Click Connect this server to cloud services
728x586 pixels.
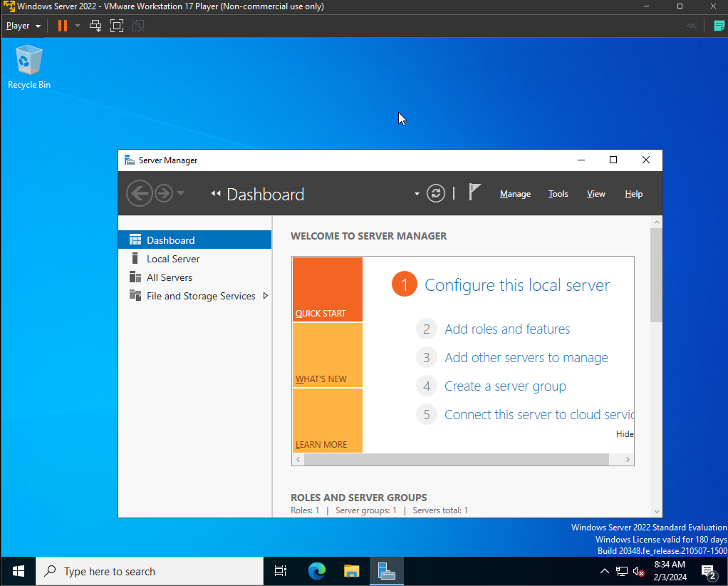pyautogui.click(x=539, y=414)
